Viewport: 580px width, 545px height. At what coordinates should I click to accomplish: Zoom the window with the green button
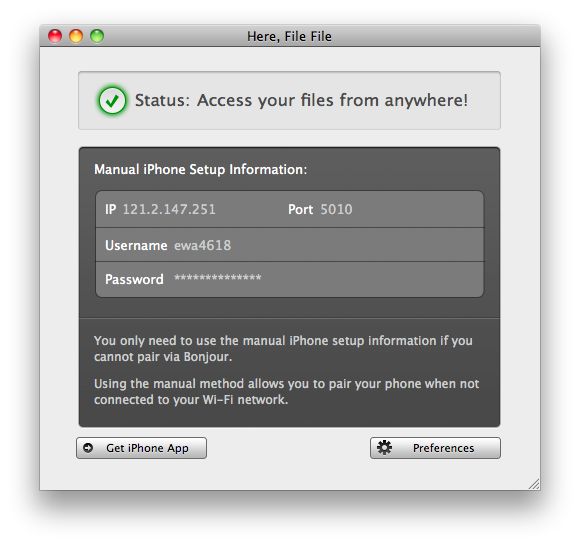[x=97, y=36]
